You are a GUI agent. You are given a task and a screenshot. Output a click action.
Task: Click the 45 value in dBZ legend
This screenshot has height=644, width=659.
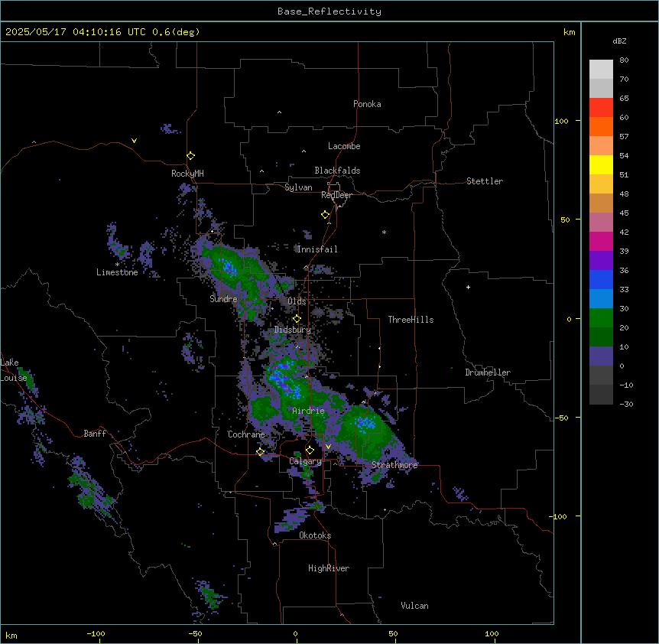tap(624, 213)
